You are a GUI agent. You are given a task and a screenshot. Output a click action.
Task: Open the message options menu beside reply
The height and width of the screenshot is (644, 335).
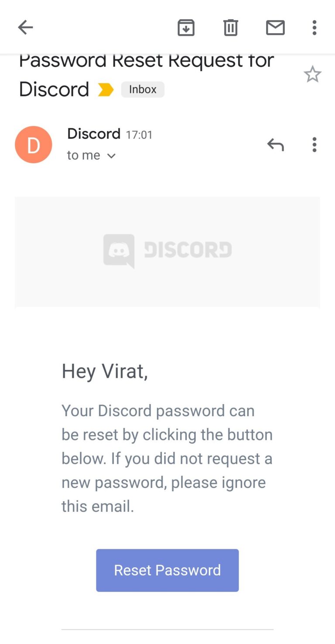(x=314, y=144)
